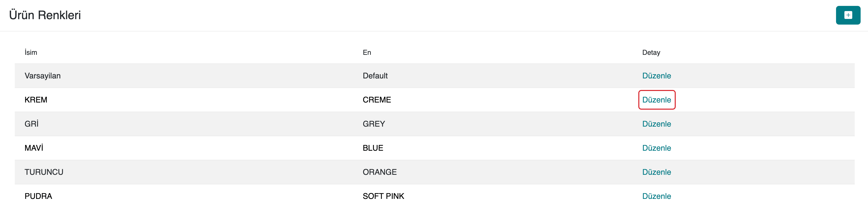Click the MAVİ color name
The width and height of the screenshot is (868, 206).
[x=34, y=148]
